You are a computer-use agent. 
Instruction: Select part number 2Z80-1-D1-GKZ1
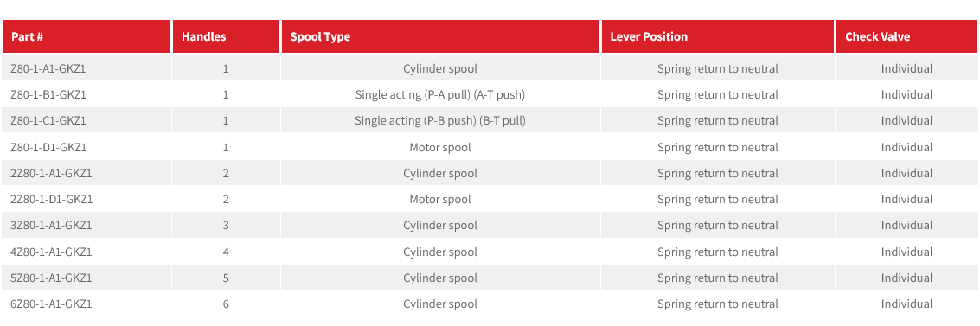pos(52,199)
